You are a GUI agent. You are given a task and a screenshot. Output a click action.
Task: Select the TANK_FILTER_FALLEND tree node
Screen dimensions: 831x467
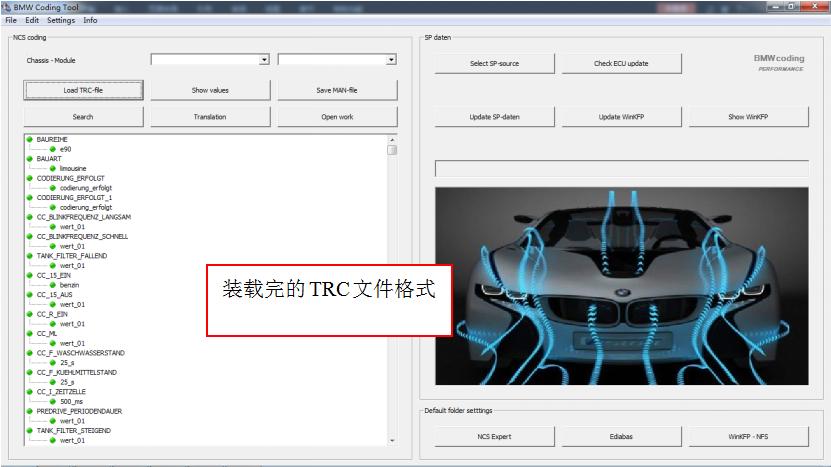(72, 256)
